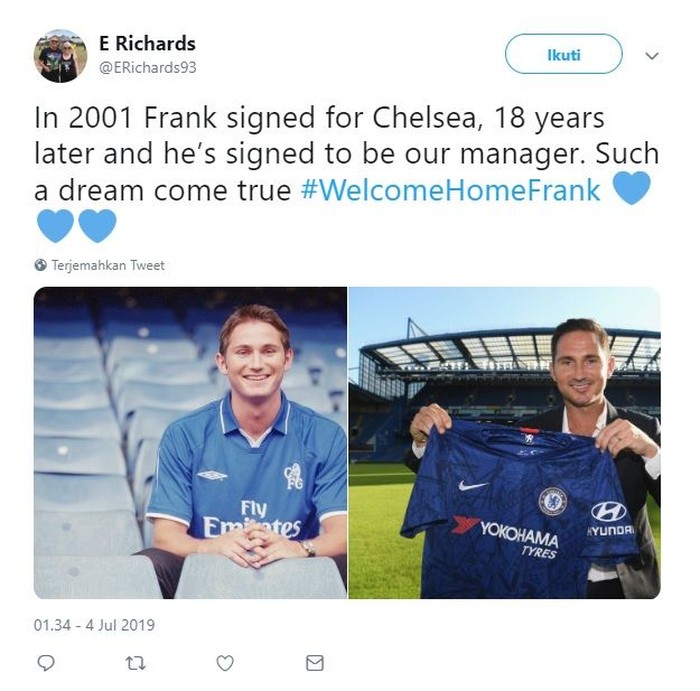Click Terjemahkan Tweet to translate
The height and width of the screenshot is (691, 700).
point(108,265)
